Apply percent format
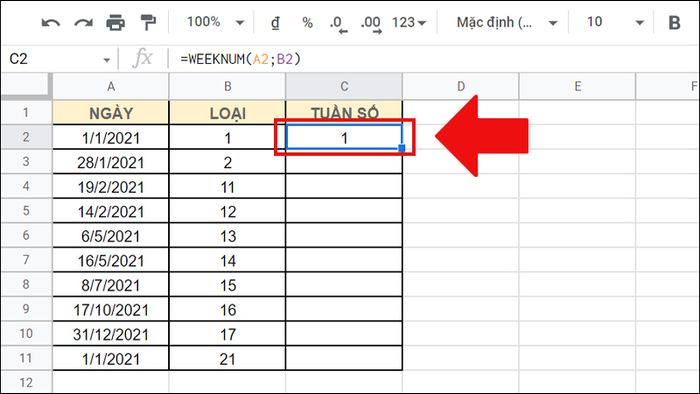The height and width of the screenshot is (394, 700). point(307,22)
